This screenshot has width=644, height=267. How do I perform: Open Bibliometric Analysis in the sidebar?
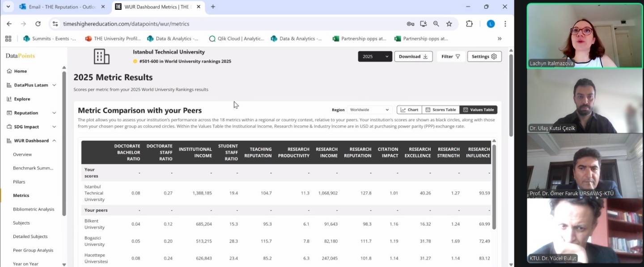coord(34,209)
